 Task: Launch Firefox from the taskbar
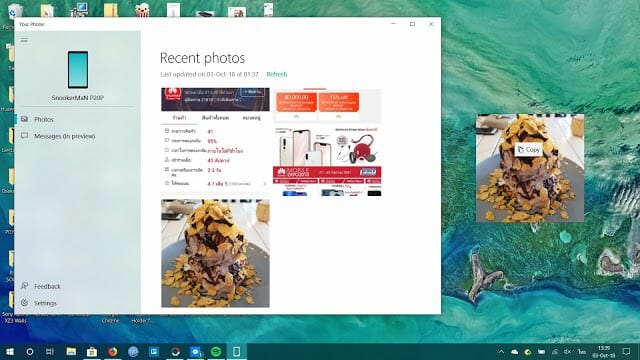[113, 351]
